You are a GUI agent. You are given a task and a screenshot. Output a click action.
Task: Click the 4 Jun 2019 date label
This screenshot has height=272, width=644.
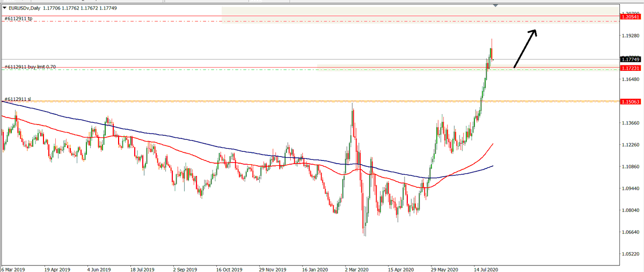99,269
